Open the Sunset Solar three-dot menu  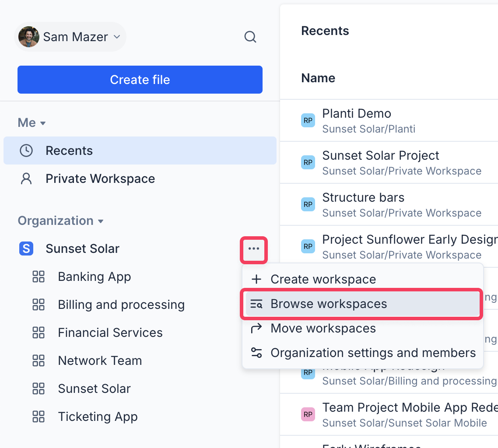[x=254, y=249]
